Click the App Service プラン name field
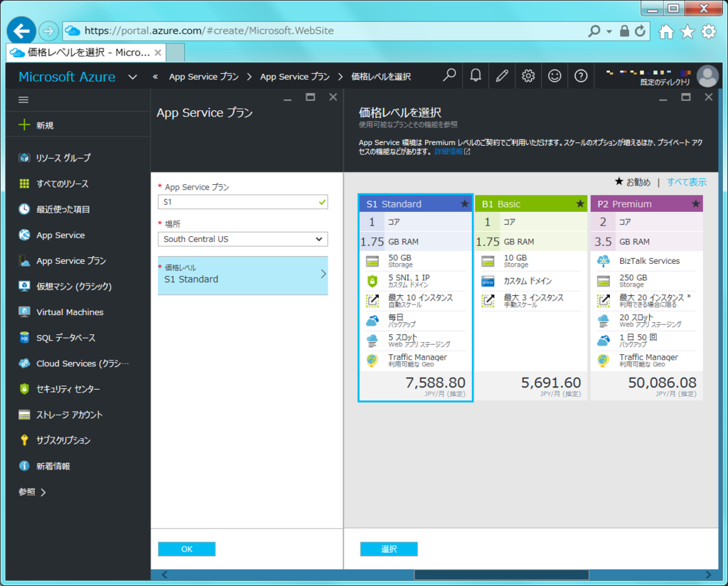This screenshot has width=728, height=586. [x=243, y=202]
